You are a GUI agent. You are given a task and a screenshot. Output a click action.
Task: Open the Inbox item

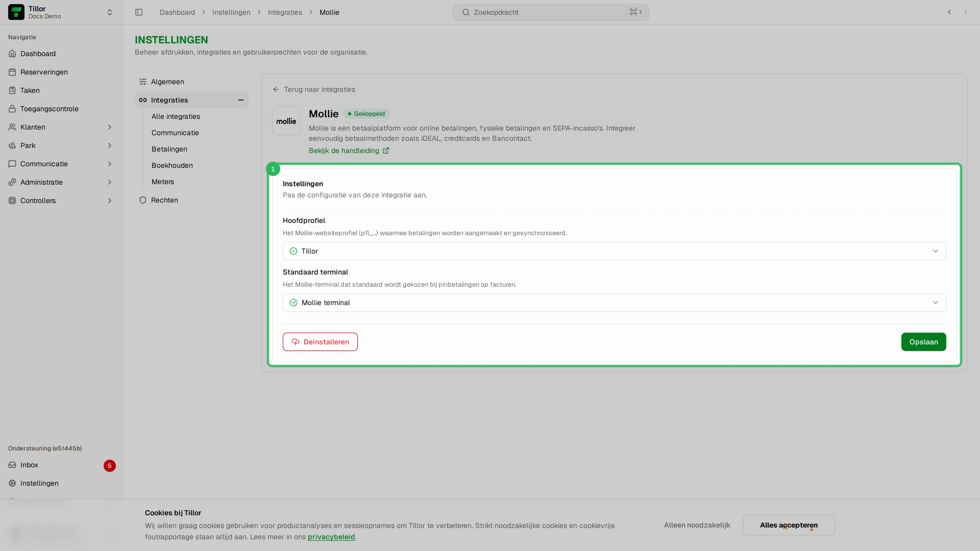click(61, 465)
